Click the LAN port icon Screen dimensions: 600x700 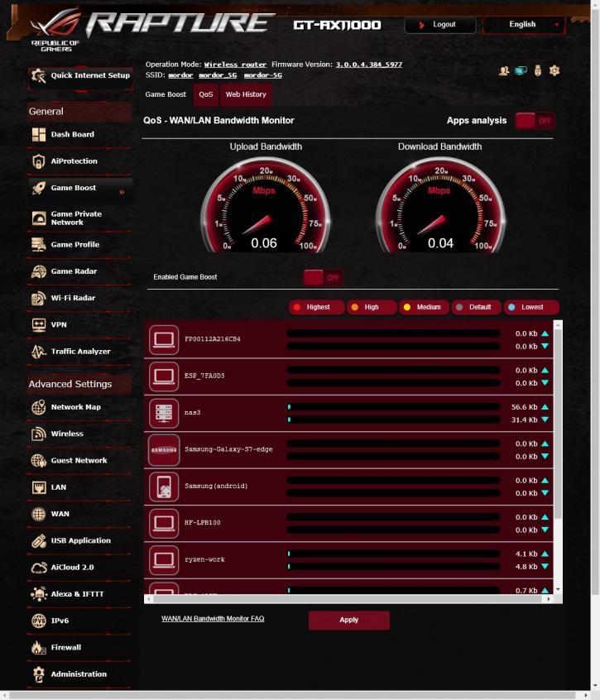point(39,487)
